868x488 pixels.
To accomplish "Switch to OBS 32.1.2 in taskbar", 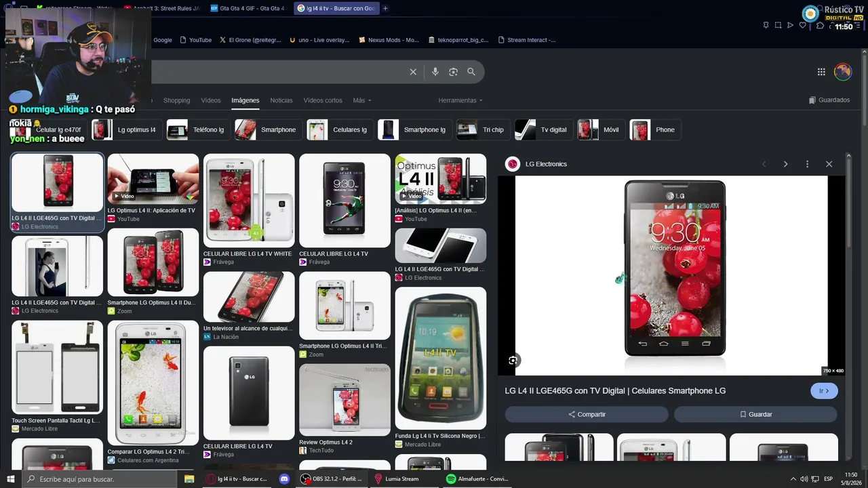I will (331, 479).
